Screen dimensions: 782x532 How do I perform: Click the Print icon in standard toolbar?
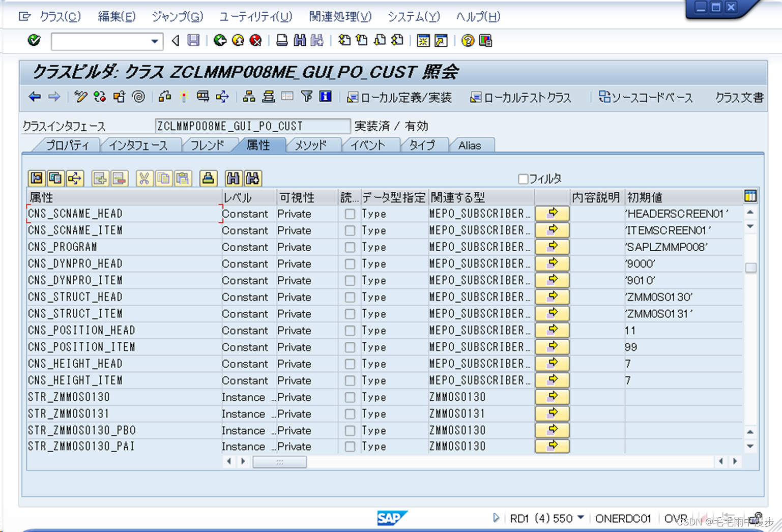[281, 40]
